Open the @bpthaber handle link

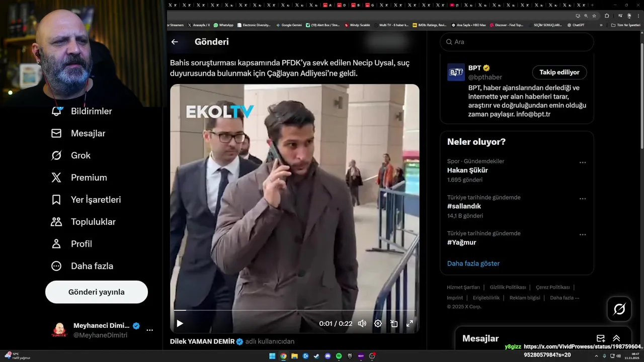(x=485, y=77)
